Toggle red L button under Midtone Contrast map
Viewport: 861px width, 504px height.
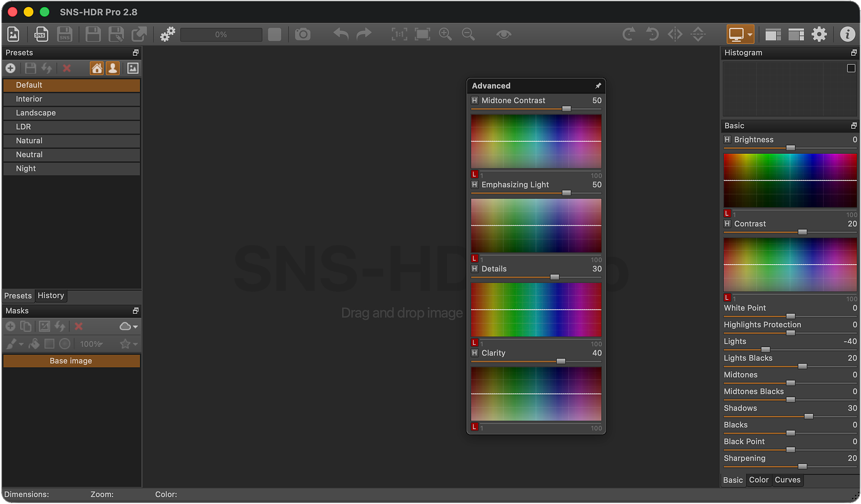(474, 174)
